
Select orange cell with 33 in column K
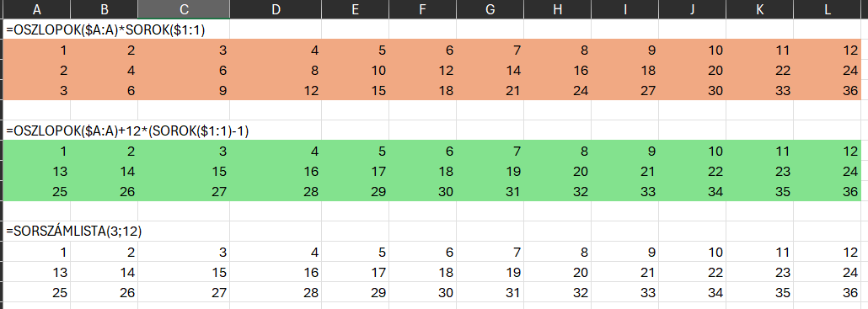pos(759,91)
